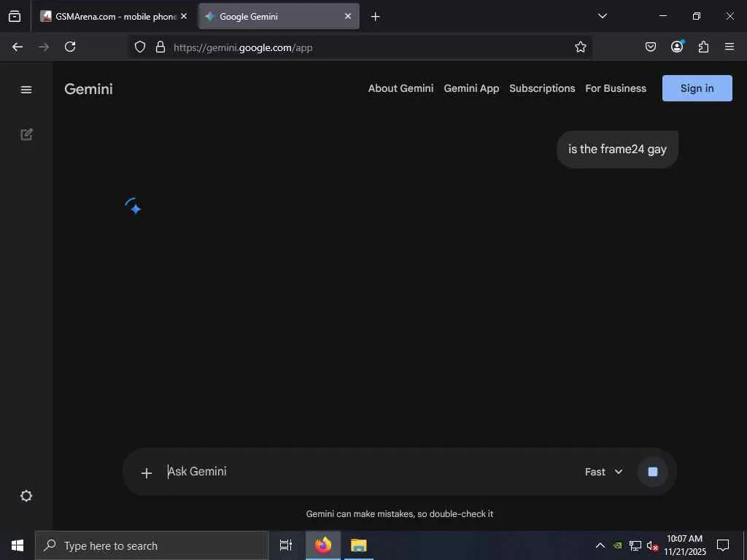Switch to the GSMArena.com tab
The image size is (747, 560).
pos(113,16)
